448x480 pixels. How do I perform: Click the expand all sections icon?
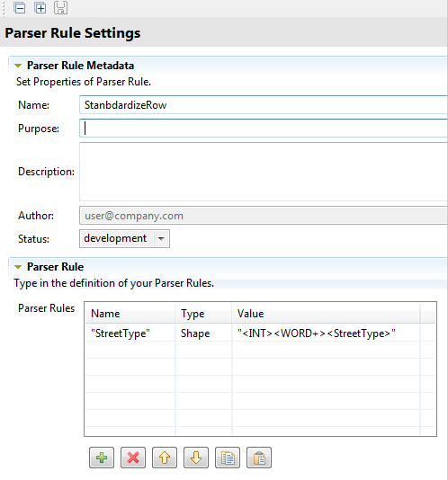40,8
